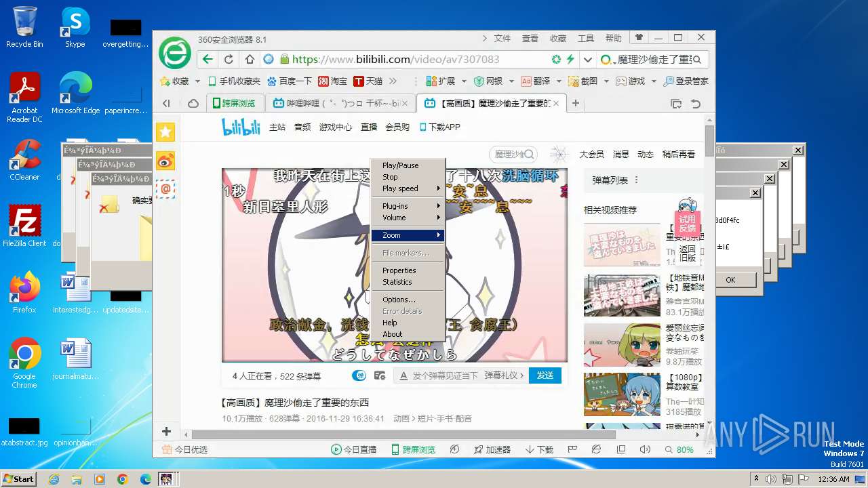The width and height of the screenshot is (868, 488).
Task: Open the browser home page icon
Action: point(250,60)
